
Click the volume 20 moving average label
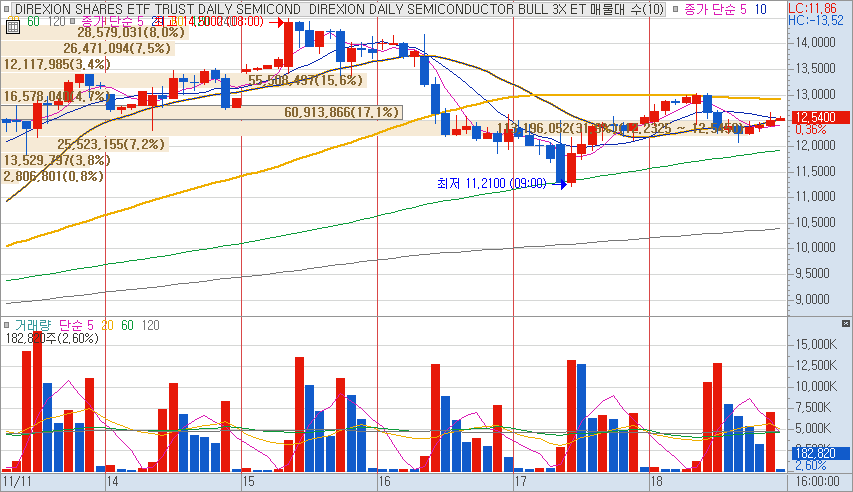coord(108,325)
